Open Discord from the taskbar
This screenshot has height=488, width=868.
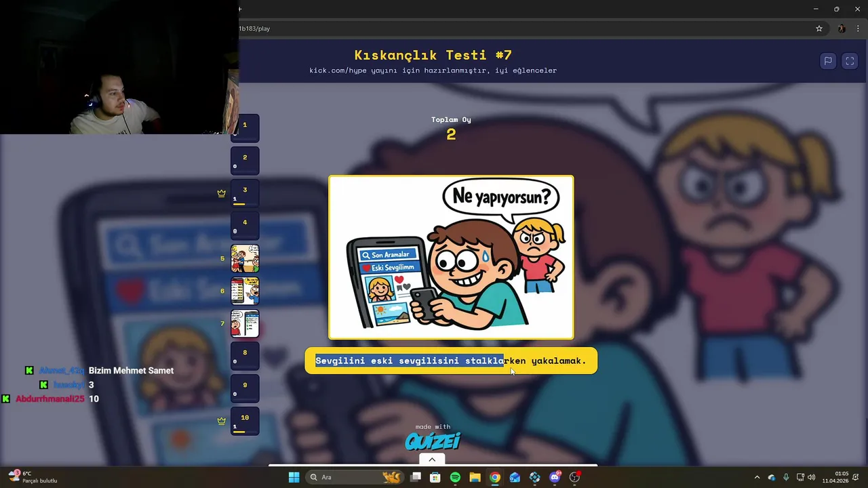pos(555,477)
